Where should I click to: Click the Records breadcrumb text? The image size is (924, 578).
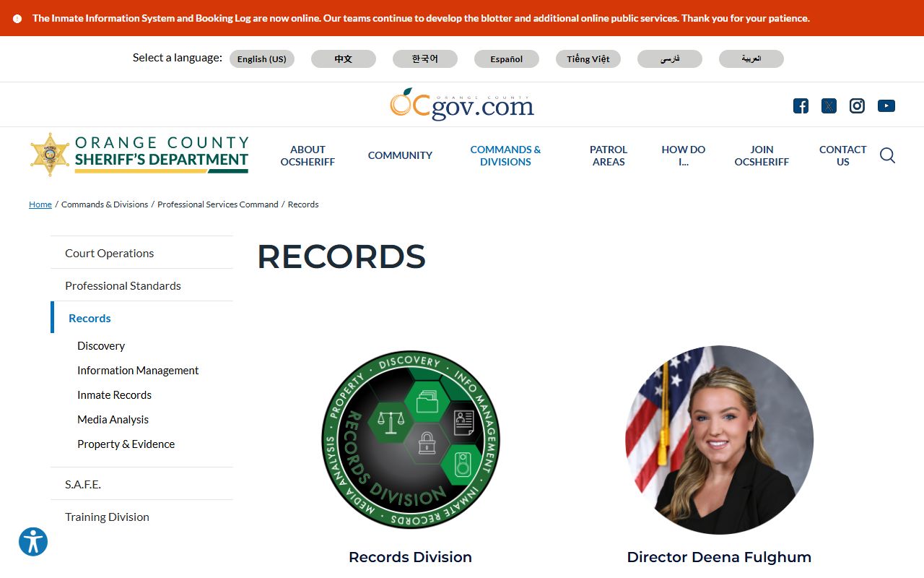303,204
